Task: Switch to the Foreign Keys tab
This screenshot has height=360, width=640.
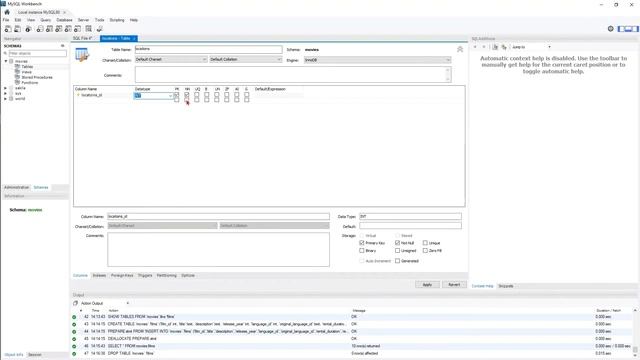Action: [122, 276]
